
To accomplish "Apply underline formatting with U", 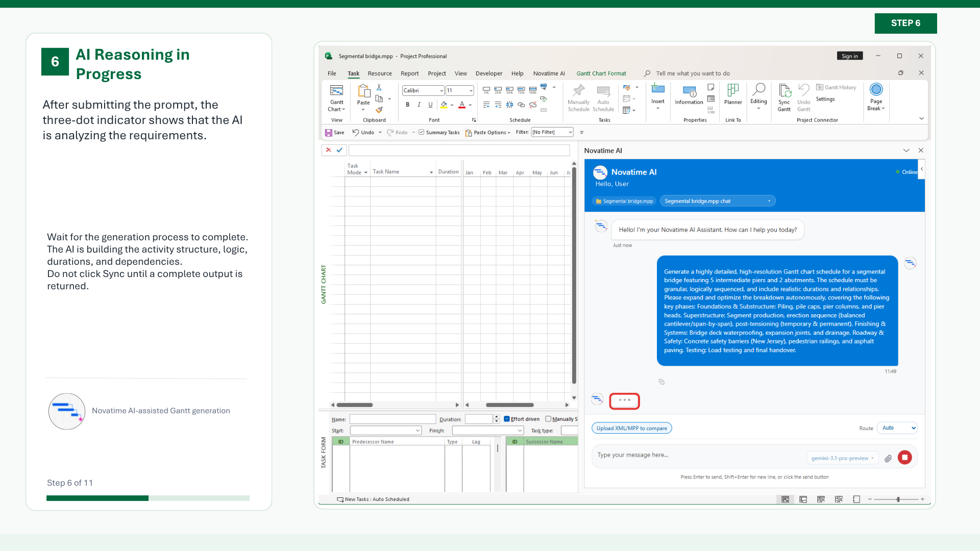I will point(430,105).
